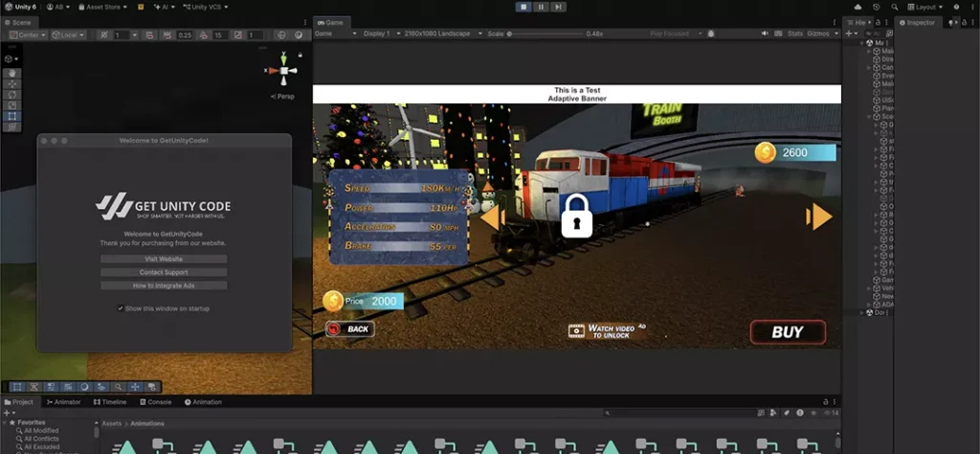Switch to the Inspector tab

point(917,23)
